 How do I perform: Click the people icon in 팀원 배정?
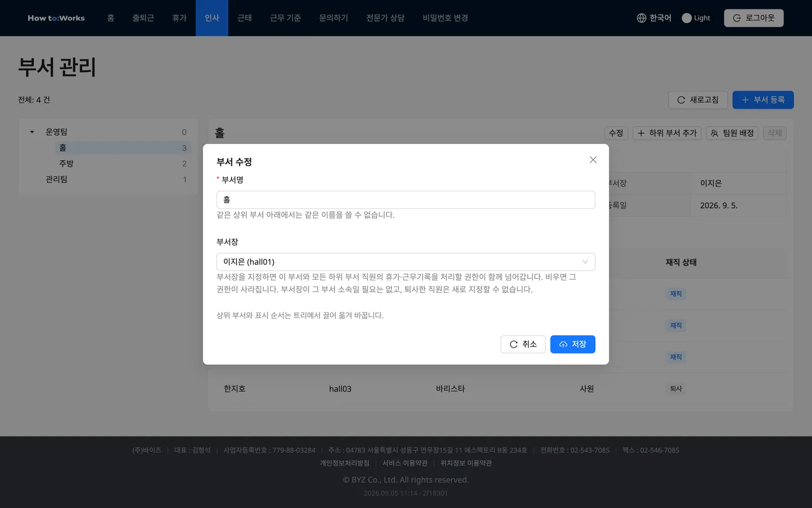(x=715, y=133)
